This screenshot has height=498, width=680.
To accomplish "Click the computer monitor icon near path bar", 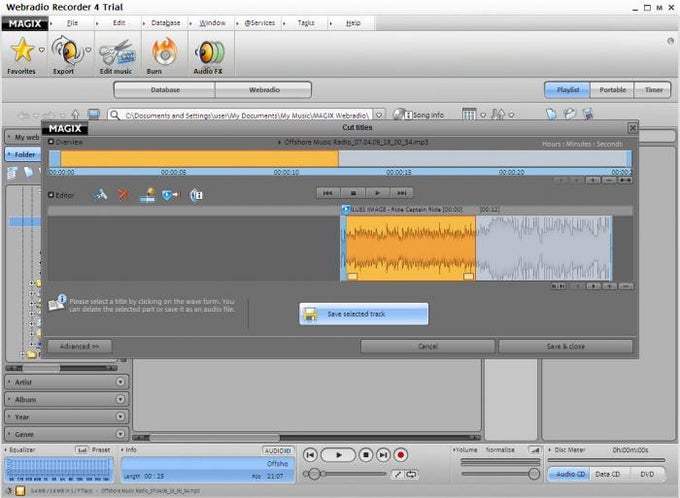I will (94, 115).
